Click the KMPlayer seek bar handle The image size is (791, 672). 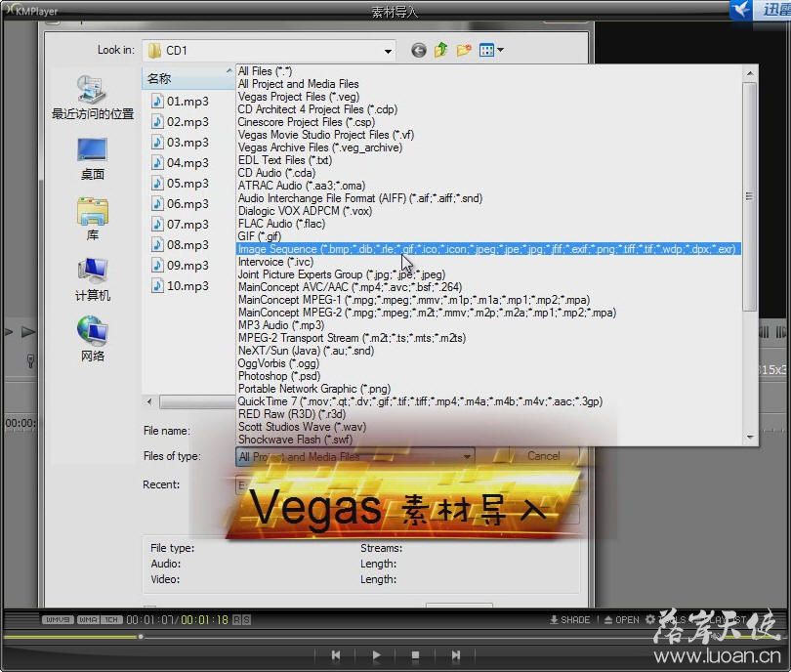(x=141, y=637)
